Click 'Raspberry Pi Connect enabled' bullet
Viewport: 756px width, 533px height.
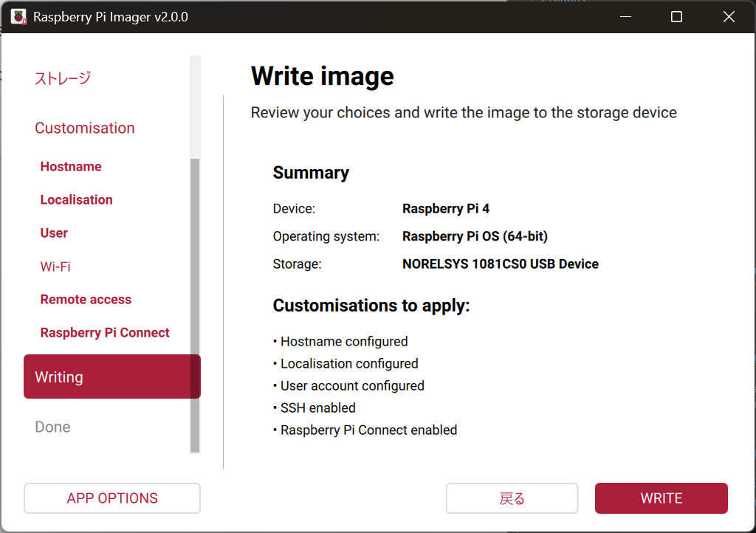[x=365, y=430]
